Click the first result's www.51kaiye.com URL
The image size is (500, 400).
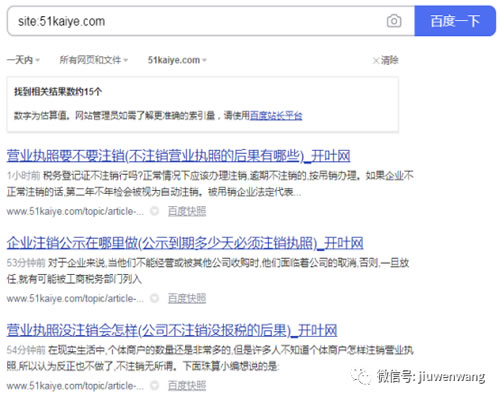[x=75, y=211]
